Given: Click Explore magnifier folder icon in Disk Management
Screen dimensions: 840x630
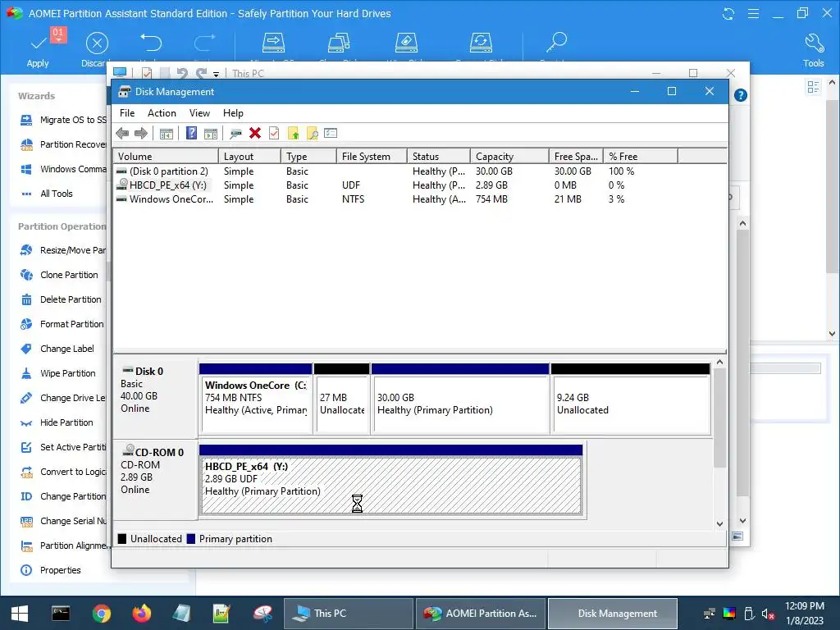Looking at the screenshot, I should pos(313,134).
